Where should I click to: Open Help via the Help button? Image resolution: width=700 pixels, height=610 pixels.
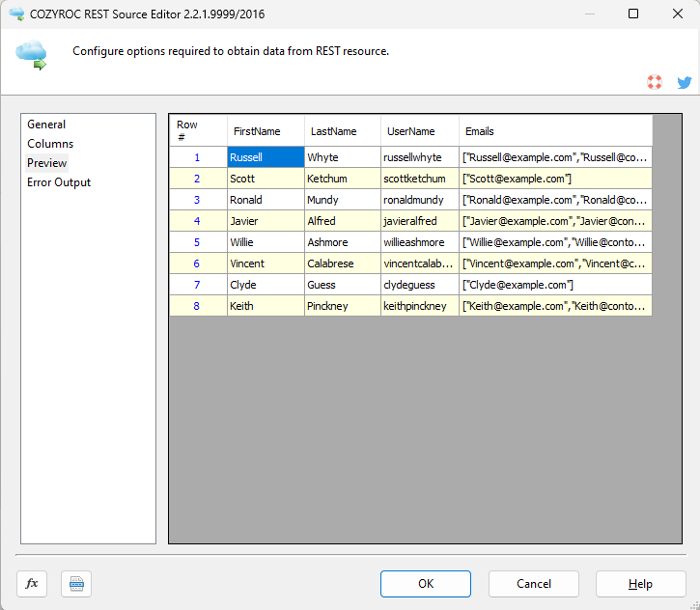tap(641, 584)
